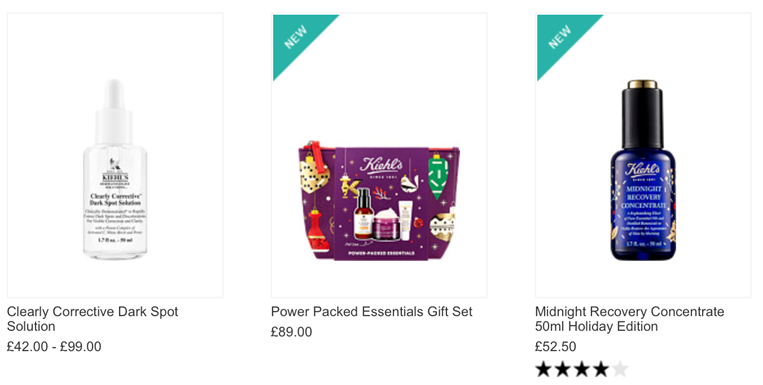Click the £89.00 price
Viewport: 763px width, 385px height.
pos(291,332)
